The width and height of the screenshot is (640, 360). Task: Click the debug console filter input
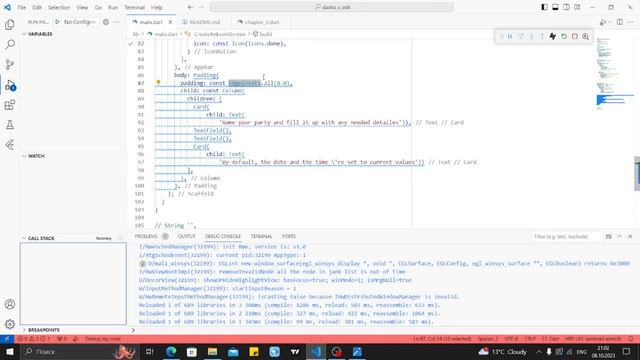tap(565, 236)
